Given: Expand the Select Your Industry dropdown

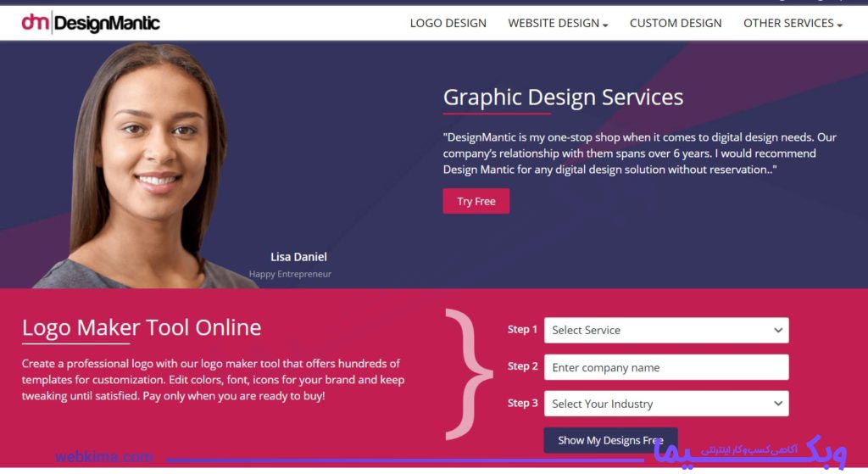Looking at the screenshot, I should tap(666, 404).
